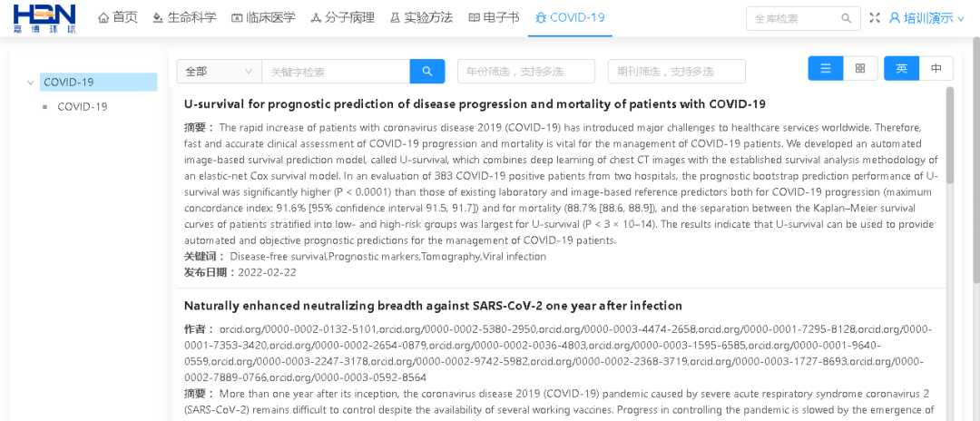Switch language to Chinese (中)
The width and height of the screenshot is (980, 421).
click(x=936, y=69)
